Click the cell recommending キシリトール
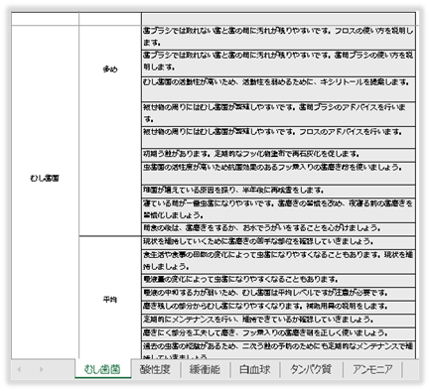 pyautogui.click(x=278, y=89)
